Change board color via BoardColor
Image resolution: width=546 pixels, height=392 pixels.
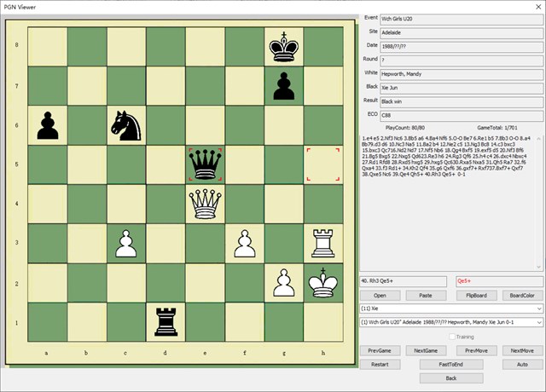click(522, 296)
